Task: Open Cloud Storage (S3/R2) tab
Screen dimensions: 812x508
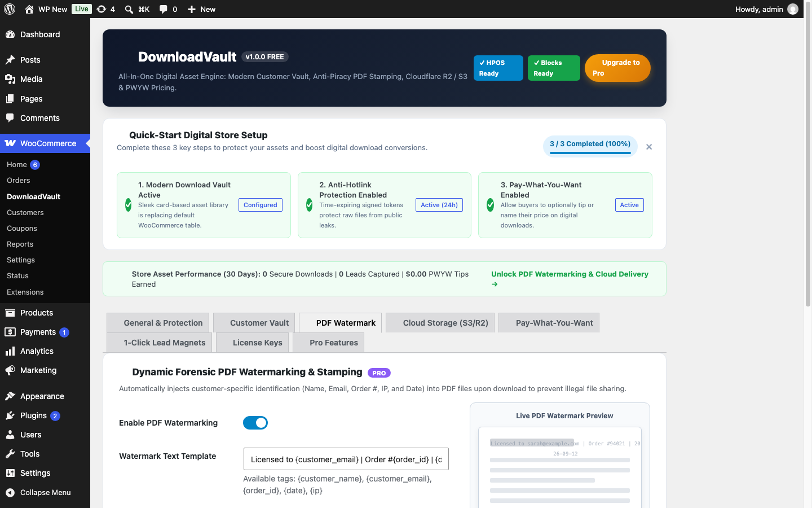Action: [440, 323]
